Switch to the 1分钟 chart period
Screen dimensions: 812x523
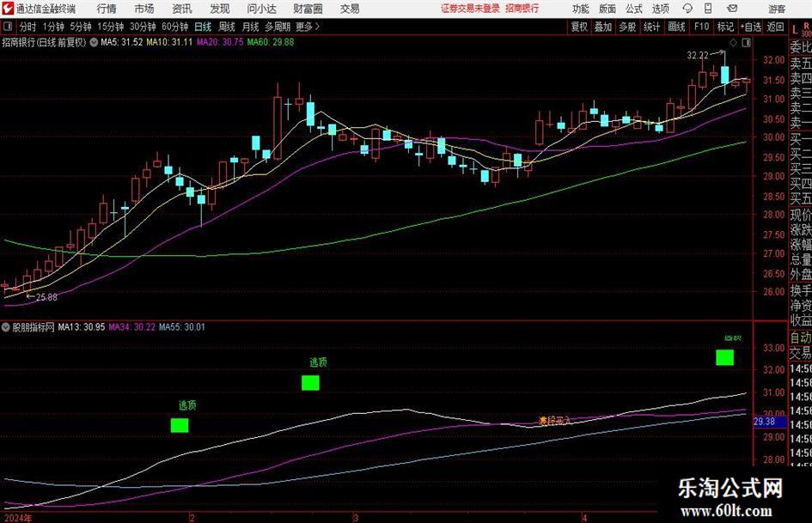point(52,27)
